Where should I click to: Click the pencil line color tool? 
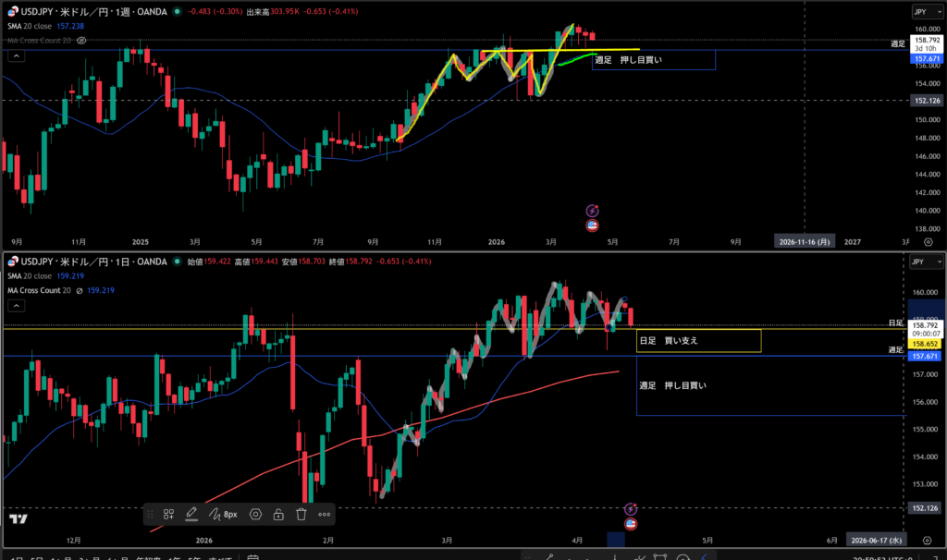(x=191, y=514)
